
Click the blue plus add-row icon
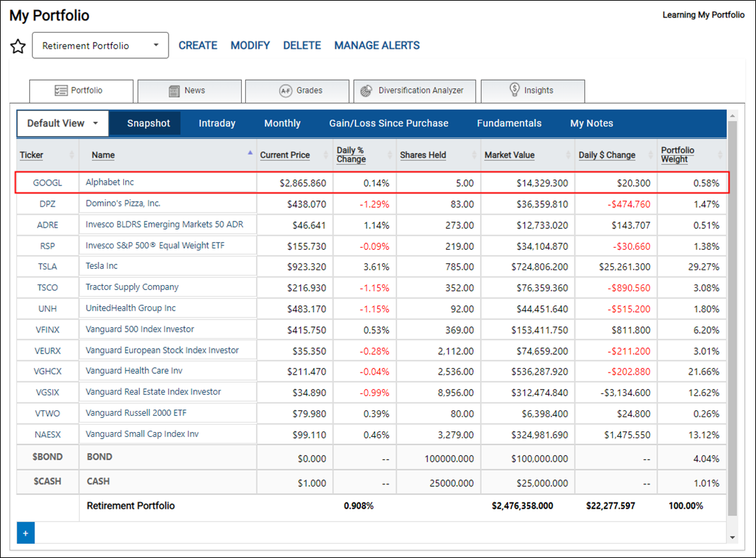(x=26, y=533)
